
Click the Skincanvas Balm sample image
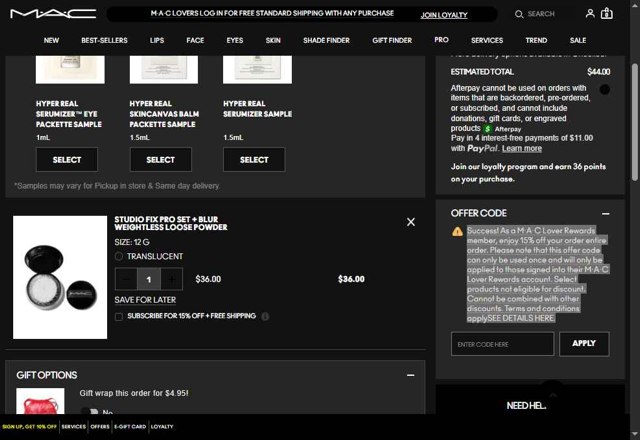coord(164,70)
